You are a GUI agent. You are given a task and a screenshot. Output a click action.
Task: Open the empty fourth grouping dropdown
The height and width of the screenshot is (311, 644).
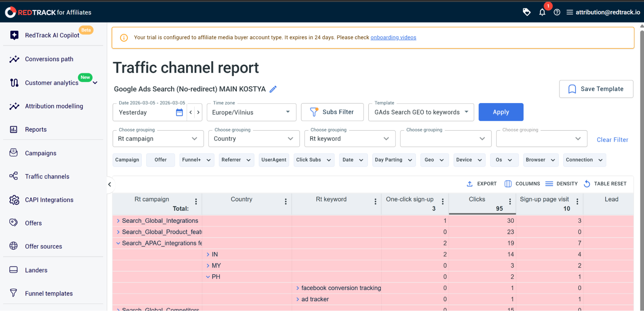point(446,139)
